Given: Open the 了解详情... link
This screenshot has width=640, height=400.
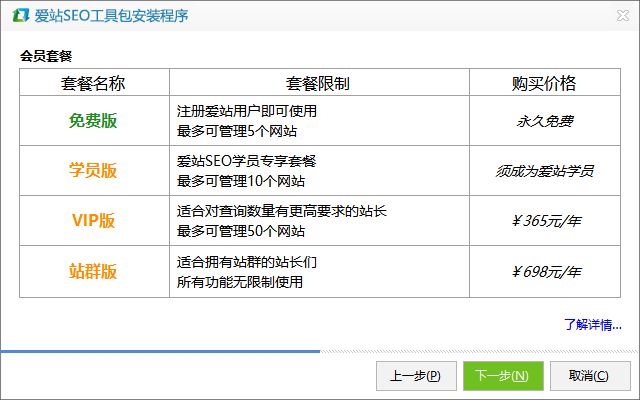Looking at the screenshot, I should point(593,325).
